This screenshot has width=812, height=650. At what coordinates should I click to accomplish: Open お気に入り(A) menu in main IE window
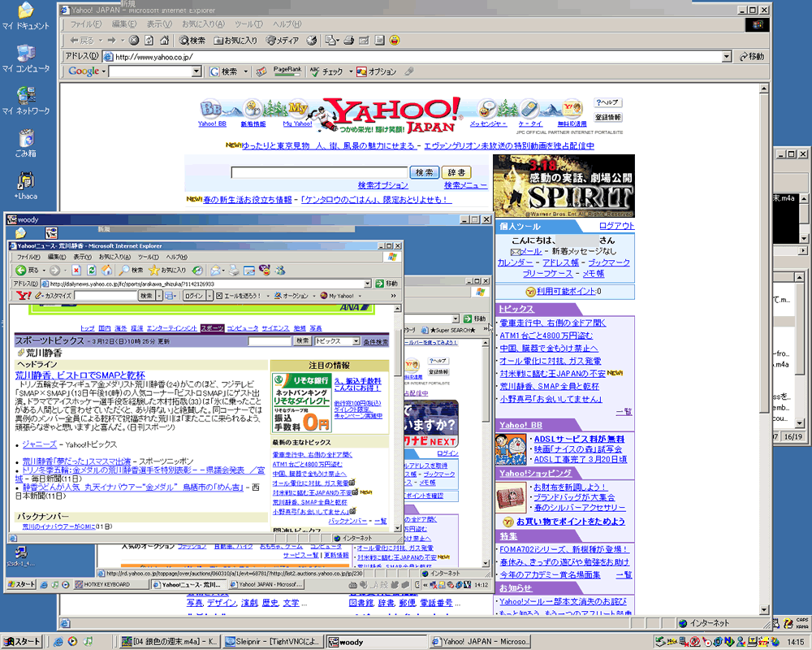tap(203, 24)
